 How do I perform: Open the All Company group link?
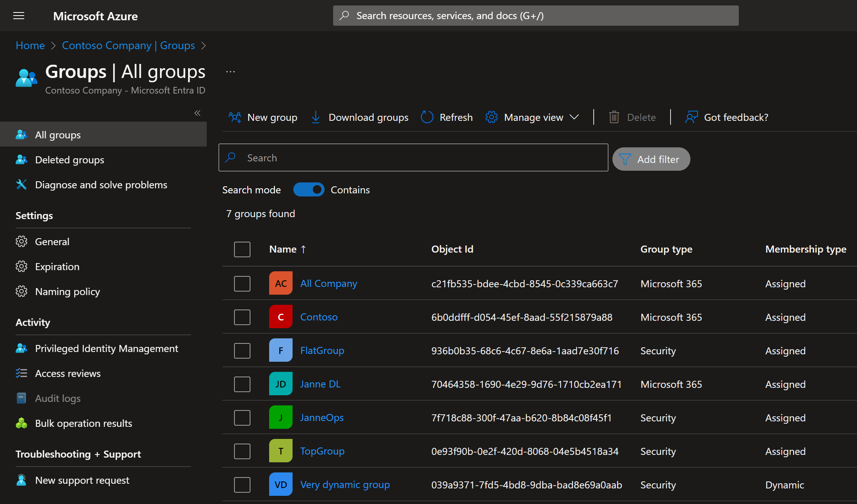(328, 283)
